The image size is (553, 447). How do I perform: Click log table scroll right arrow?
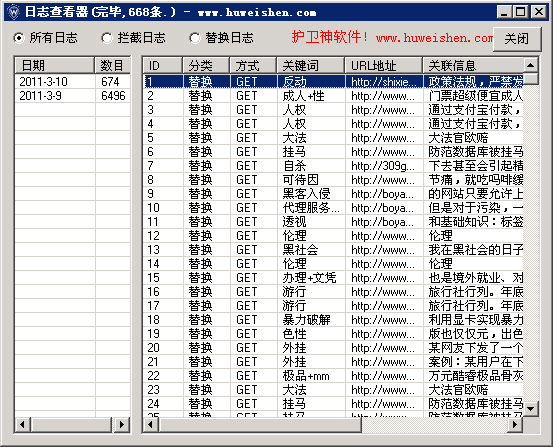(x=515, y=424)
